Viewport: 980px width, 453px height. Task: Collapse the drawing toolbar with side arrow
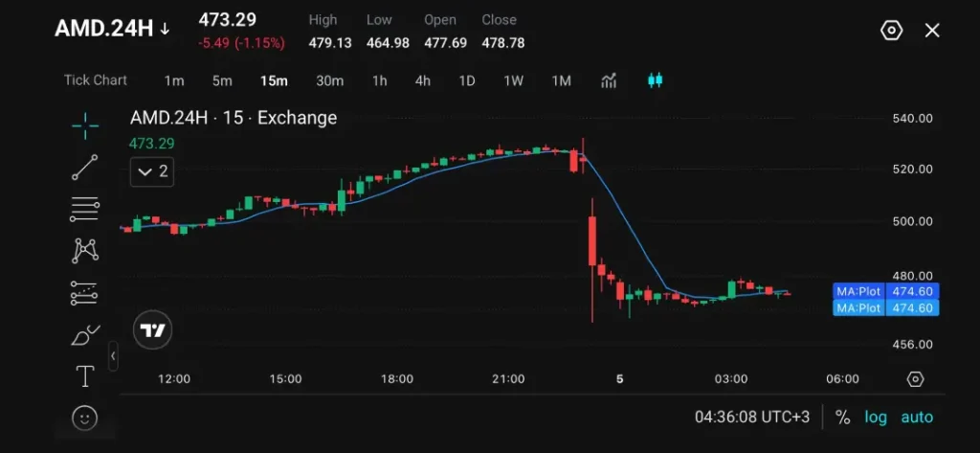click(x=113, y=356)
